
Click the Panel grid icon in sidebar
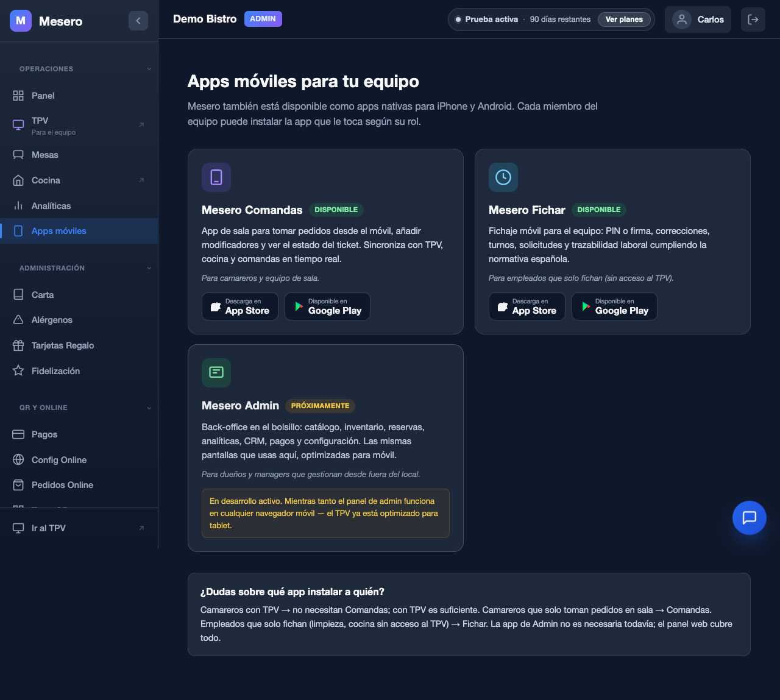pyautogui.click(x=18, y=96)
